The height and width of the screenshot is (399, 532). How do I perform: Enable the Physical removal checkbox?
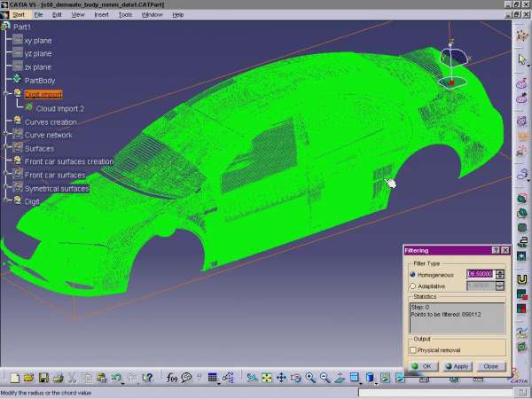[x=413, y=350]
